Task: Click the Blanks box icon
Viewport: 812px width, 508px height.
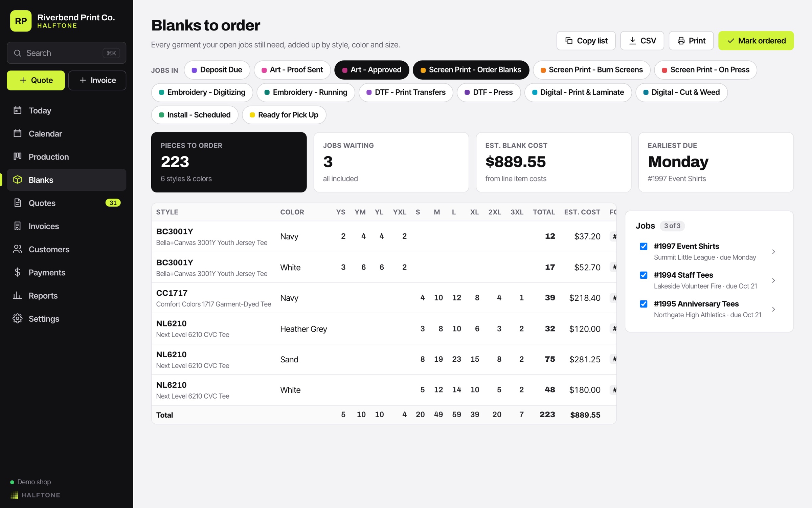Action: click(x=17, y=180)
